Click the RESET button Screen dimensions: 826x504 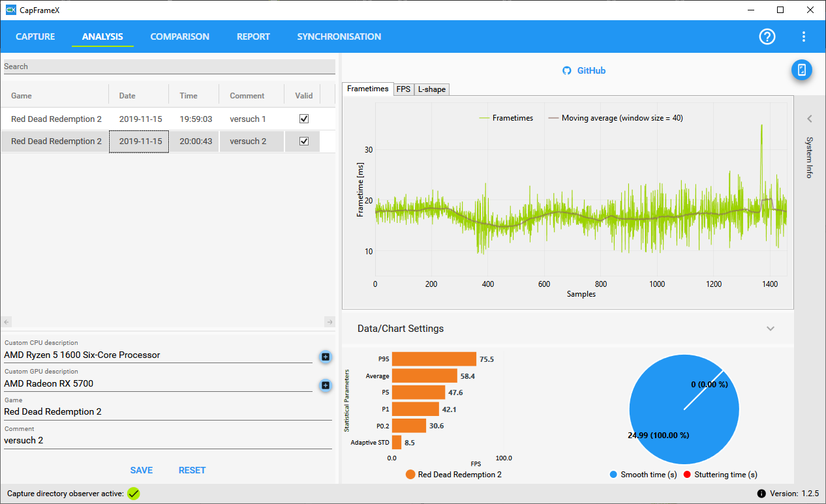click(192, 470)
